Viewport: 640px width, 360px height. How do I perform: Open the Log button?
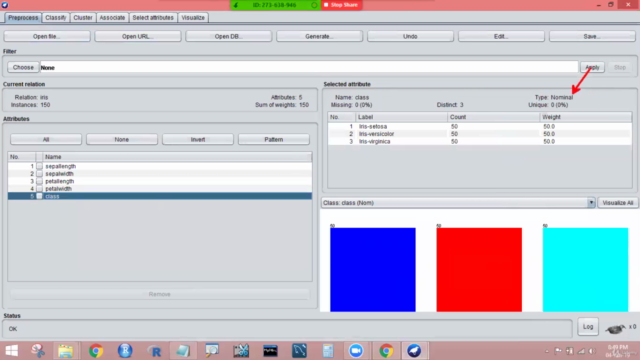[588, 327]
